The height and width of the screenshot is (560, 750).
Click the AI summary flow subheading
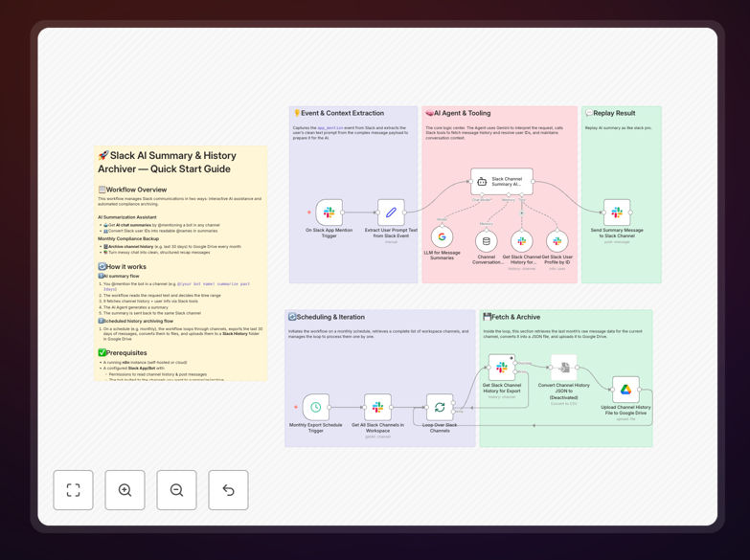click(x=119, y=276)
